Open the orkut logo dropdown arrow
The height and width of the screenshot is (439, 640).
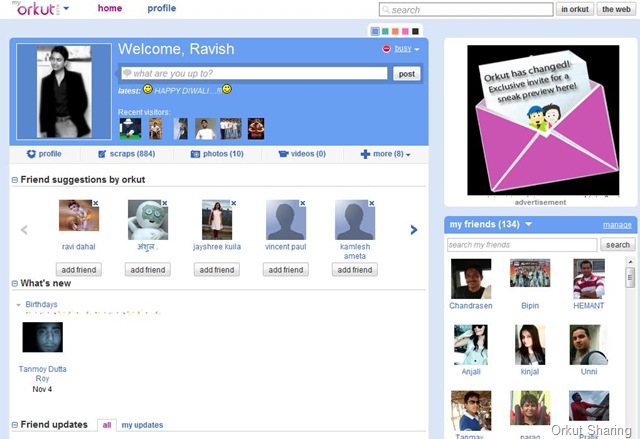pyautogui.click(x=66, y=8)
